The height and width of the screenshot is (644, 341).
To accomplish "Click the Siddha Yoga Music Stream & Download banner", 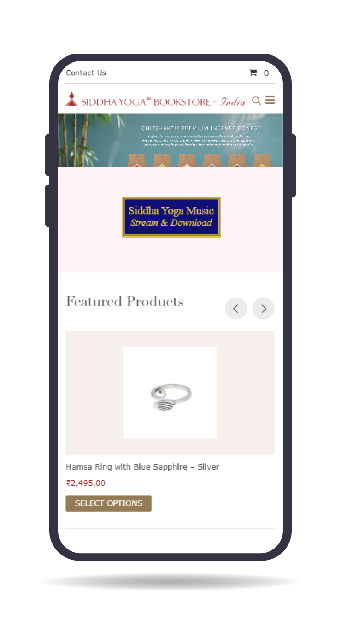I will point(171,217).
